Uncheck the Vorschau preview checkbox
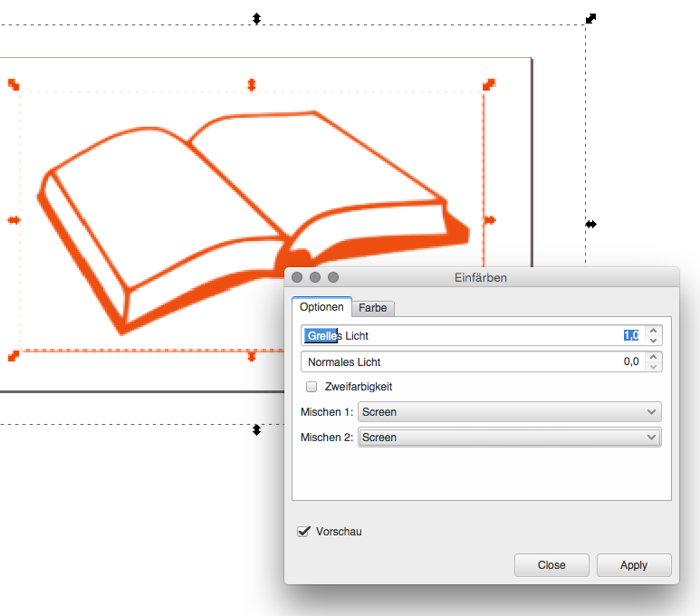The image size is (700, 616). point(304,532)
